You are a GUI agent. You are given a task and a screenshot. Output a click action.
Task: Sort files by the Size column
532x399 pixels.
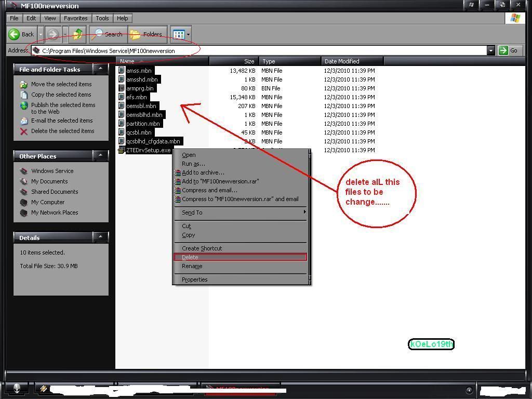(x=234, y=61)
